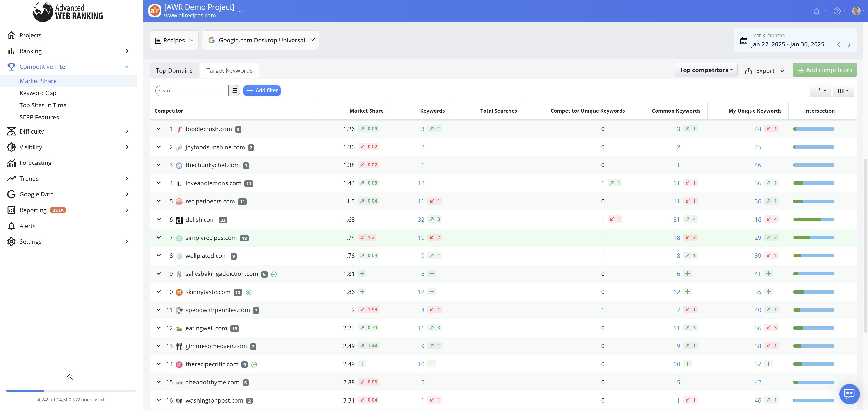Click delish.com intersection bar

(814, 219)
